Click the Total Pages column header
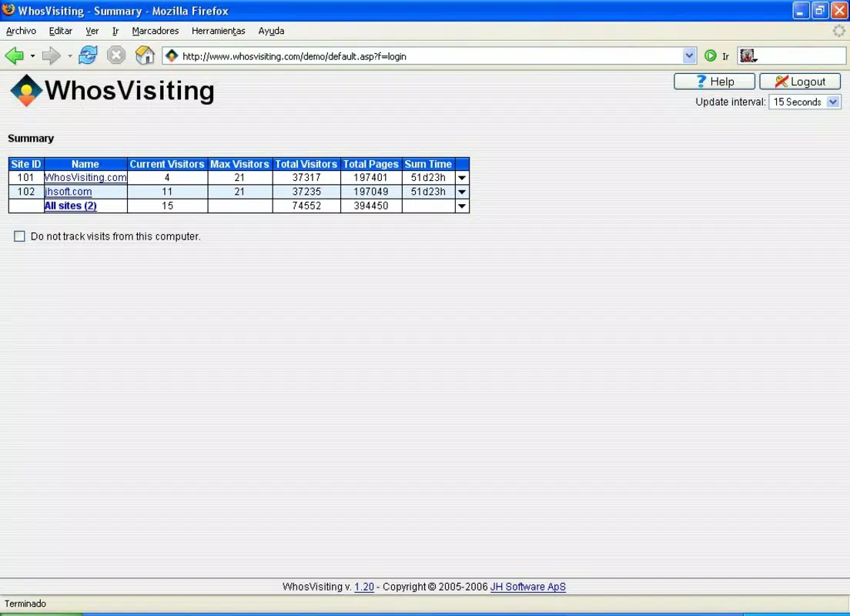 371,164
